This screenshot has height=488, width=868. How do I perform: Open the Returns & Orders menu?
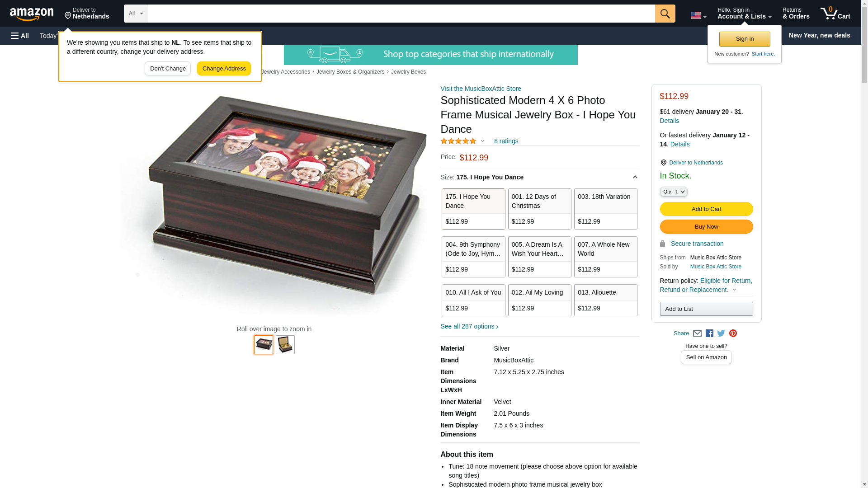click(x=796, y=14)
